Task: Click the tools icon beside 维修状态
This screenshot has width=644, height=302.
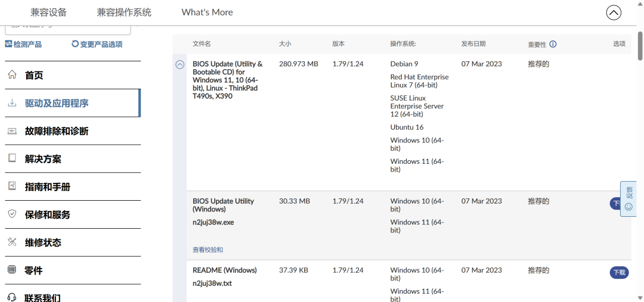Action: [x=13, y=242]
